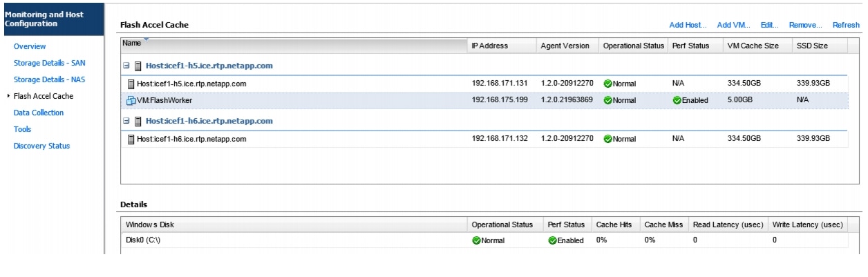Screen dimensions: 868x277
Task: Click the VM icon next to FlashWorker
Action: pyautogui.click(x=131, y=100)
